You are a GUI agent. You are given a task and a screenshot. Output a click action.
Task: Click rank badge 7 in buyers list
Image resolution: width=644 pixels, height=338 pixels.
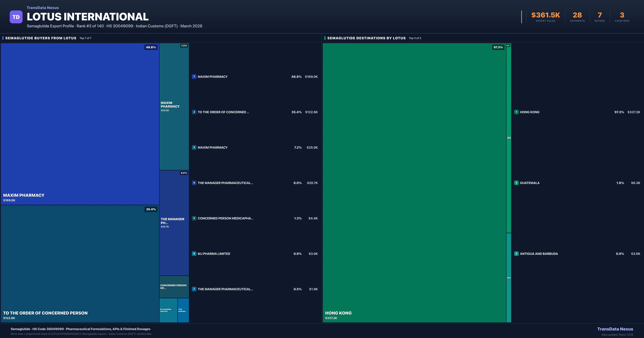tap(194, 289)
